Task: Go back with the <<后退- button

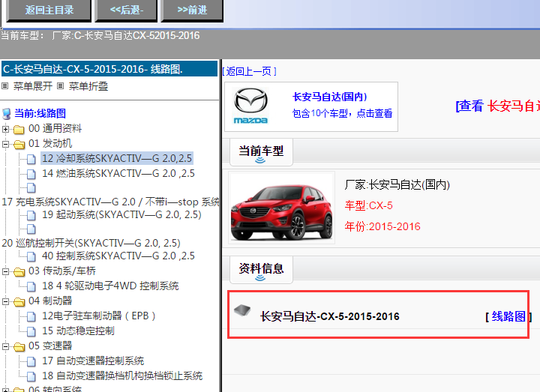Action: pos(126,10)
